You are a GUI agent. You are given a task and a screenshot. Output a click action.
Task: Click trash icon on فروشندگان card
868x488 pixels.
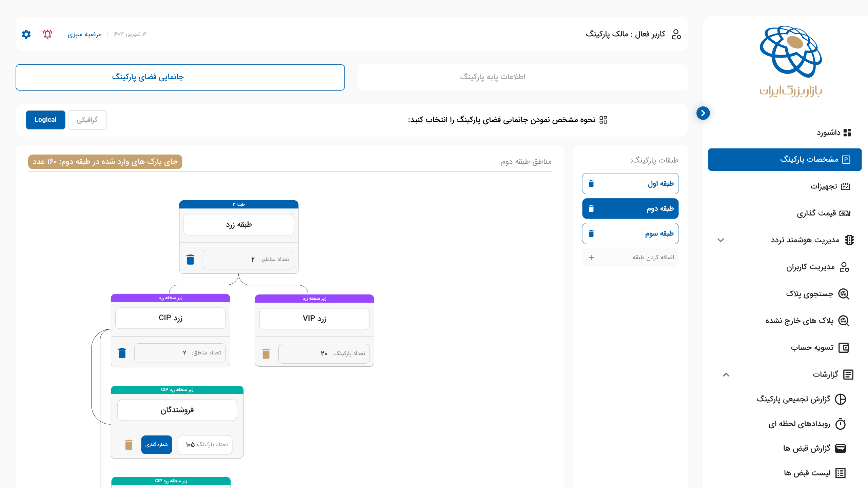129,445
